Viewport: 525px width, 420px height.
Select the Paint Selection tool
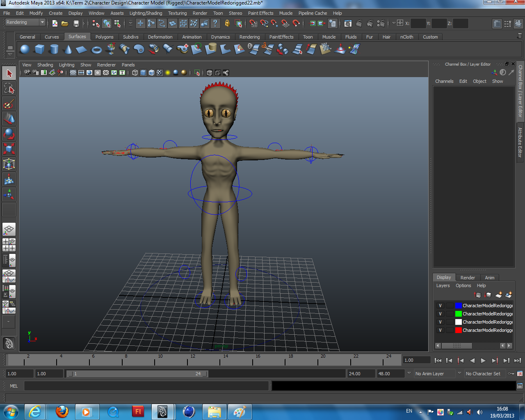point(9,104)
